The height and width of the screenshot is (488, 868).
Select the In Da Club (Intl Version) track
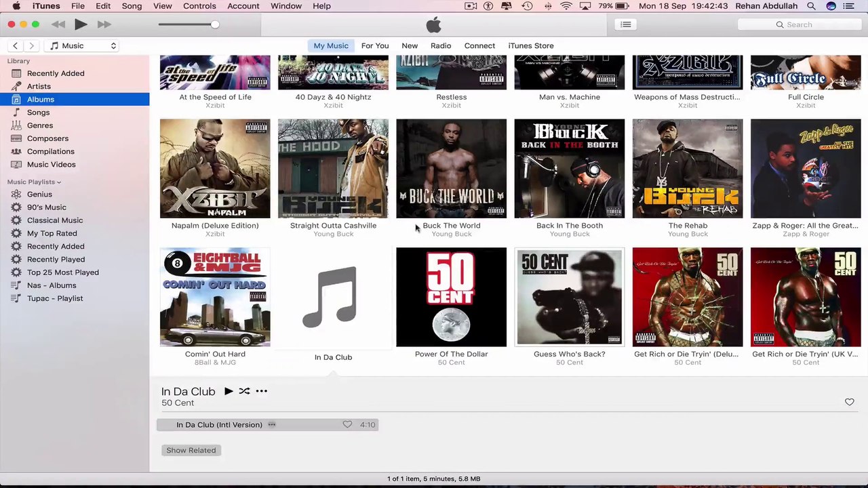tap(267, 424)
